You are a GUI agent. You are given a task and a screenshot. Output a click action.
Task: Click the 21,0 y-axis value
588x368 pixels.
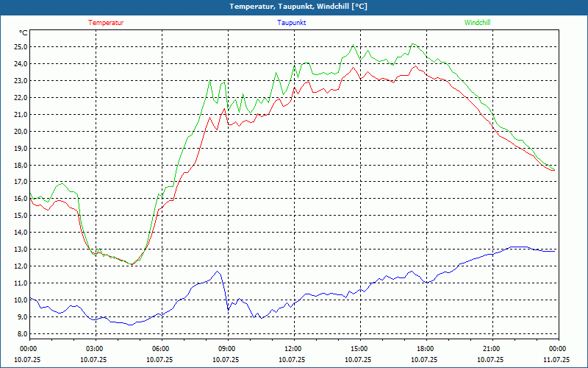(21, 115)
